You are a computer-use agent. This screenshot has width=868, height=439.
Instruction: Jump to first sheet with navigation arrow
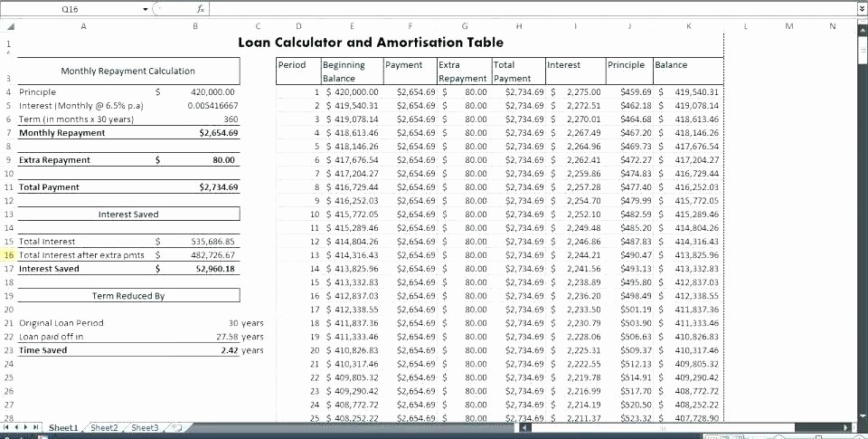coord(6,427)
